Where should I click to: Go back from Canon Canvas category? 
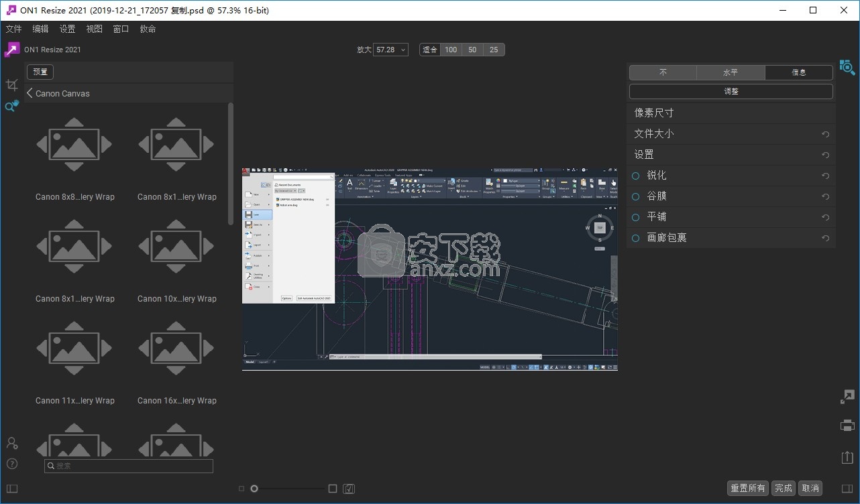30,93
